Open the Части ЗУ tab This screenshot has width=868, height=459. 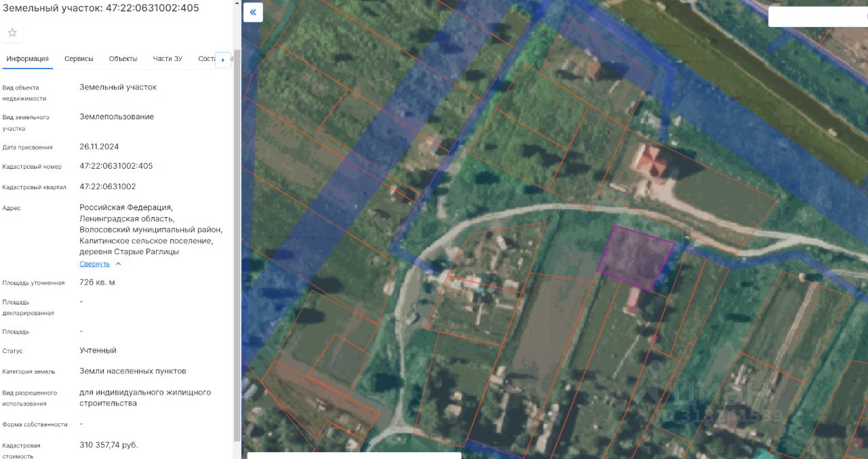click(167, 59)
